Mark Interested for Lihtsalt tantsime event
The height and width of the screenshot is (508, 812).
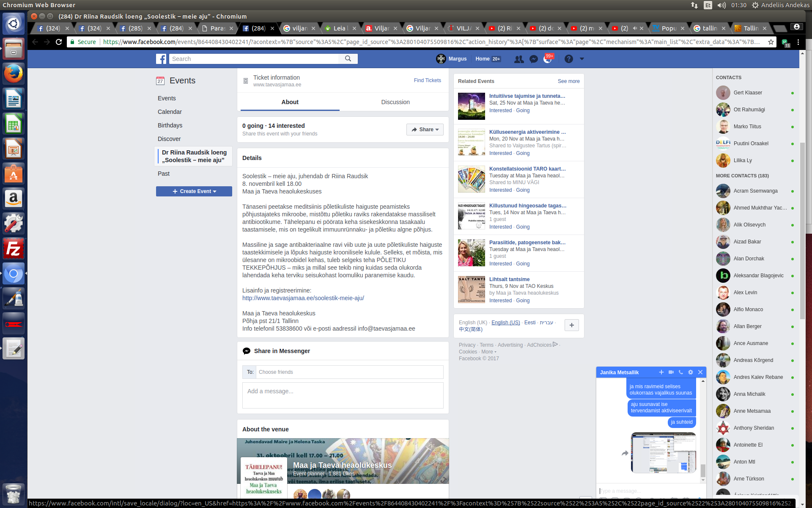tap(500, 301)
